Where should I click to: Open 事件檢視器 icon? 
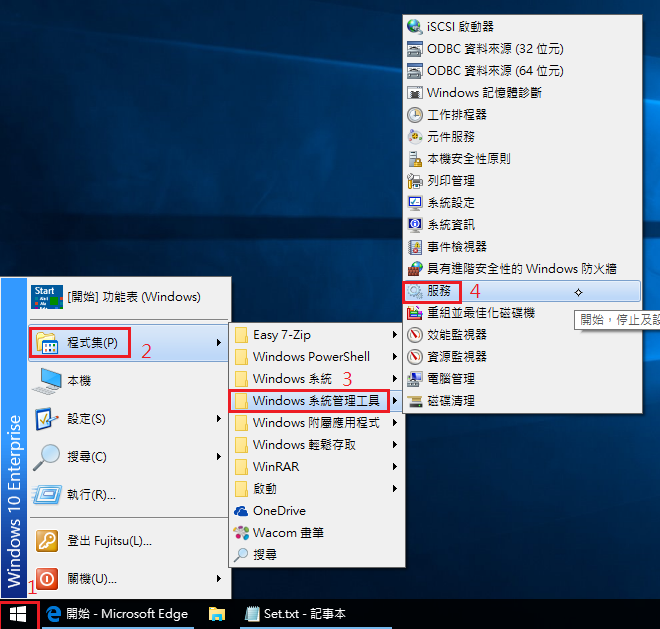415,247
